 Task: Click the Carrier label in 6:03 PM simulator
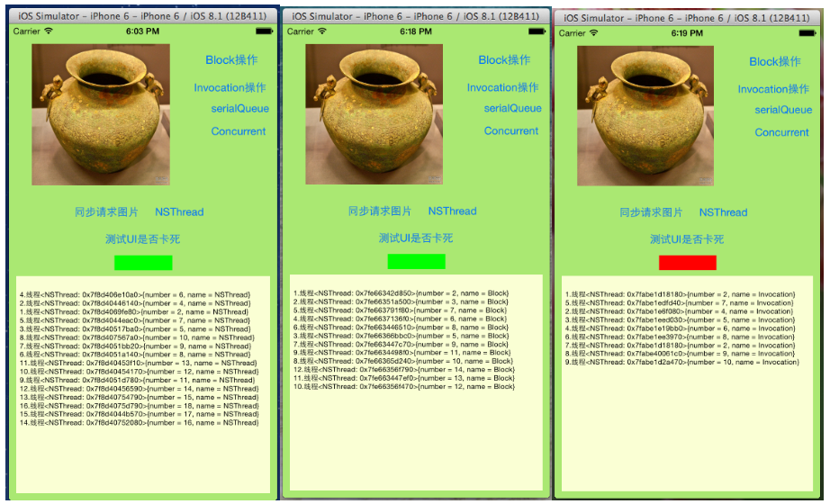(26, 31)
